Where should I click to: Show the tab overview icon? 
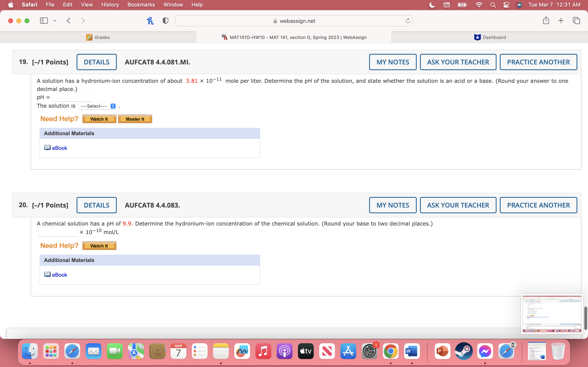[576, 21]
